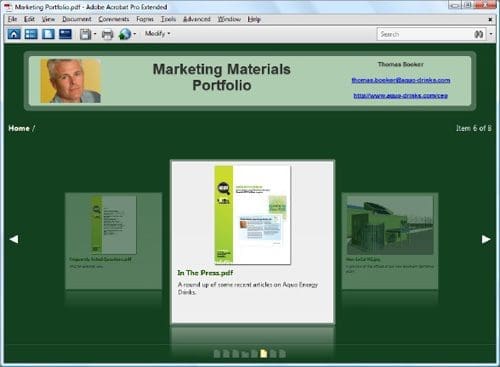Viewport: 500px width, 367px height.
Task: Show the welcome page header icon
Action: click(65, 34)
